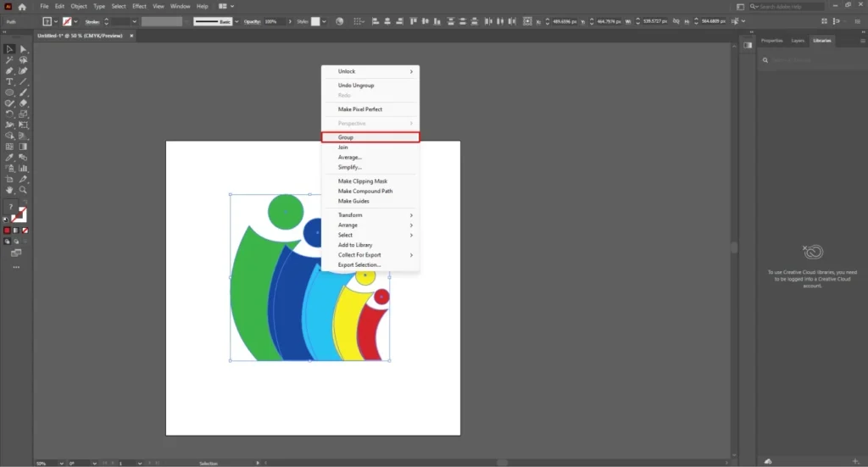Select the Curvature tool
Screen dimensions: 868x467
23,71
